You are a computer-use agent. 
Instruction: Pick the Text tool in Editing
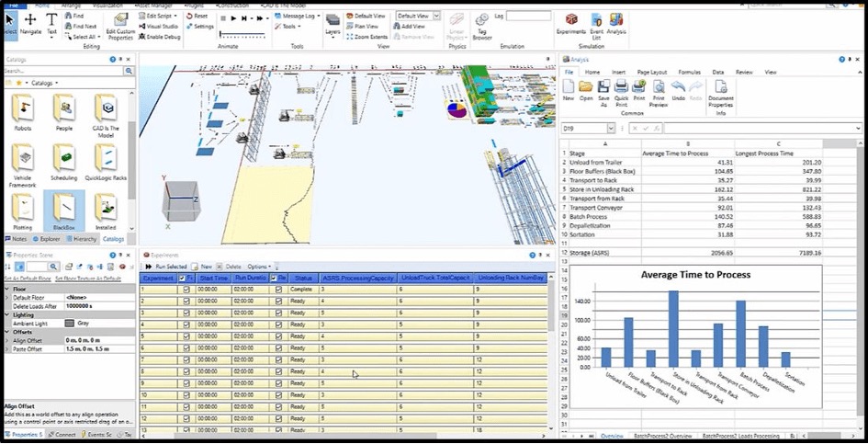tap(51, 25)
